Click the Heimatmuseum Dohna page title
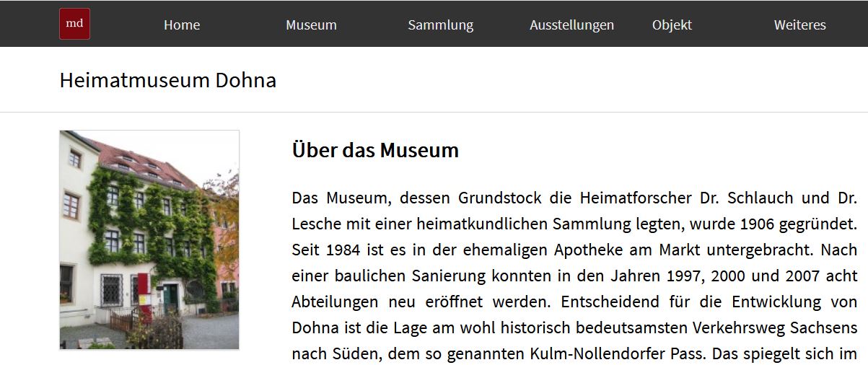The width and height of the screenshot is (868, 365). (168, 80)
